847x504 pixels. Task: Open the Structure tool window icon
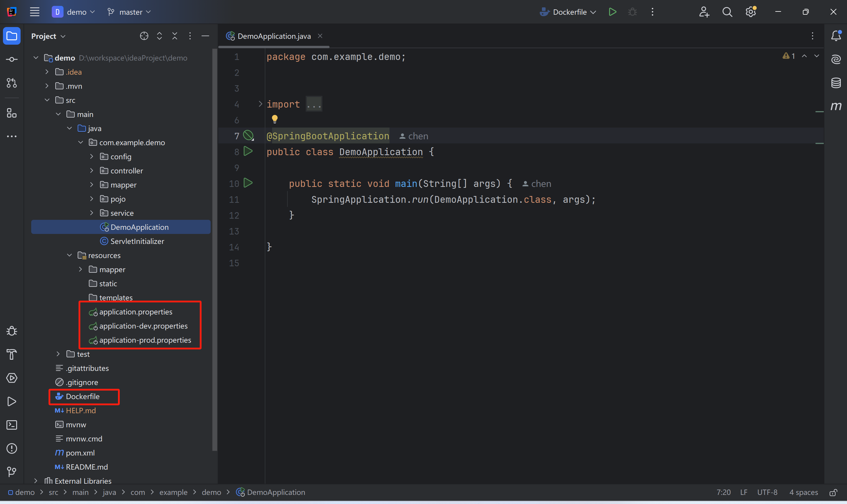pos(11,113)
